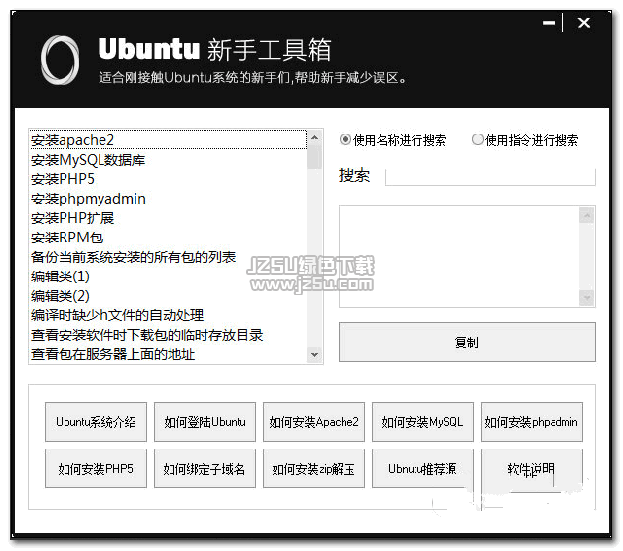
Task: Minimize the Ubuntu新手工具箱 window
Action: coord(549,23)
